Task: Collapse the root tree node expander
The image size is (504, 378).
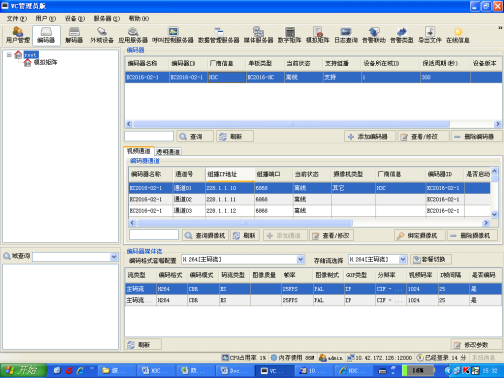Action: [9, 55]
